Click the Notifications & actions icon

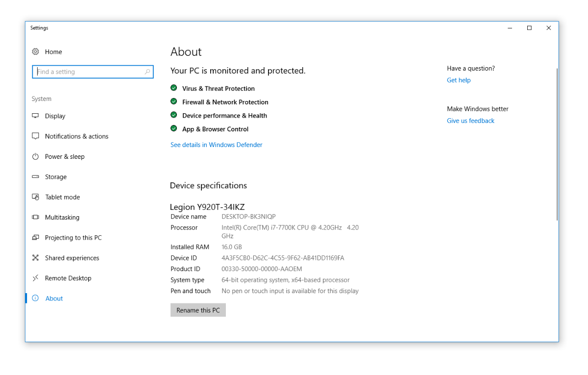35,136
